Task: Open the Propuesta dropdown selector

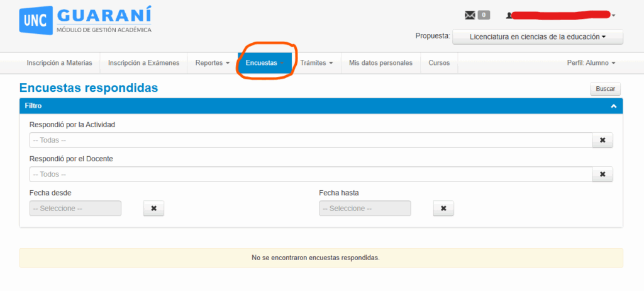Action: [537, 37]
